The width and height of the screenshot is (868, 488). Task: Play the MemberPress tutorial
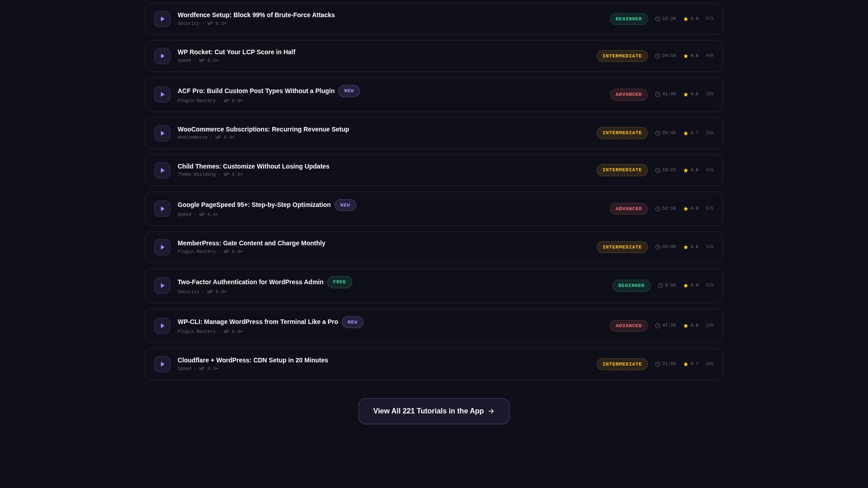pyautogui.click(x=162, y=247)
